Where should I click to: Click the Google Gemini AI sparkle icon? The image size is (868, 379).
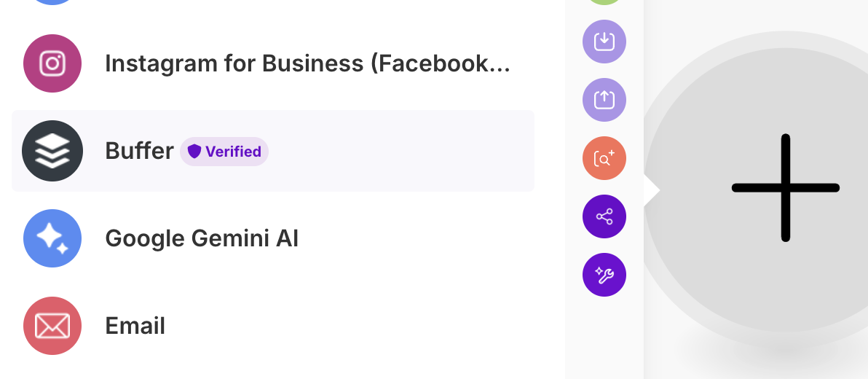tap(52, 238)
